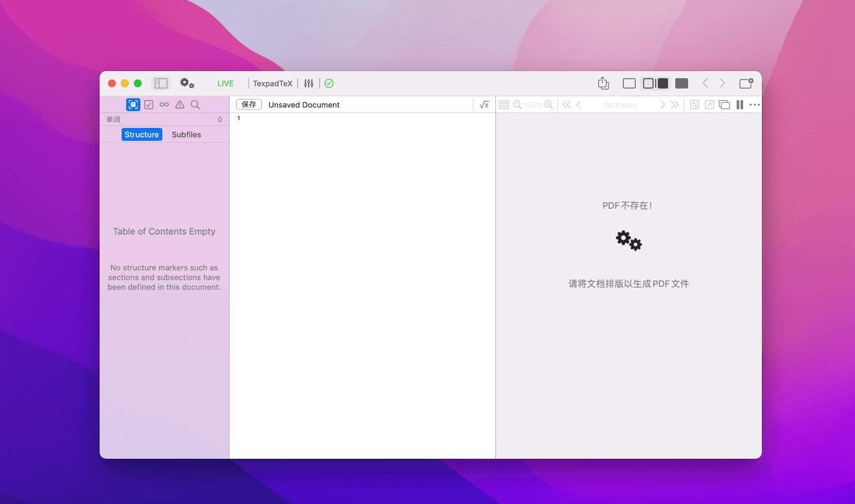The height and width of the screenshot is (504, 855).
Task: Open the TexpadTeX typesetter dropdown
Action: coord(272,83)
